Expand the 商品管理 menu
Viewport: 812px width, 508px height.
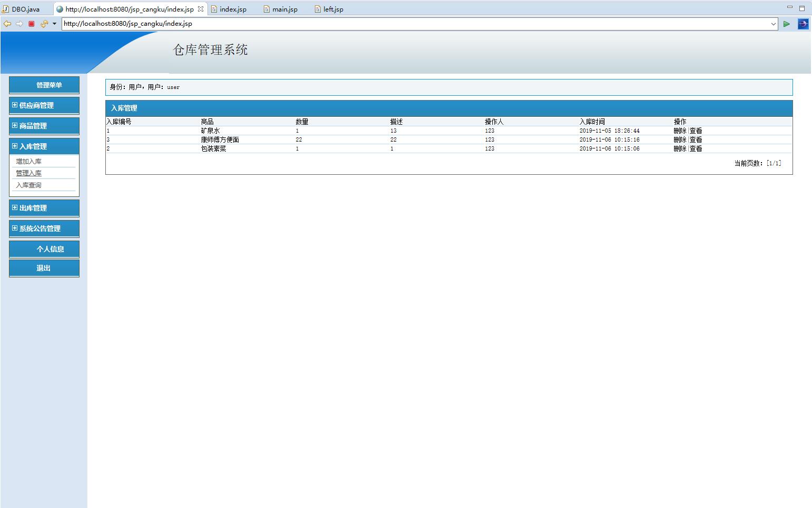(44, 126)
